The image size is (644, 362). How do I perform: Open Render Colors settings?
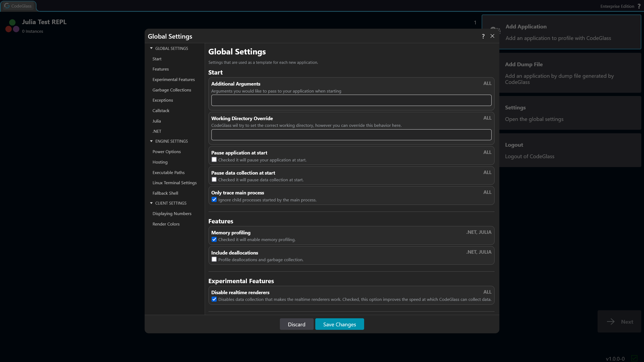(x=166, y=224)
